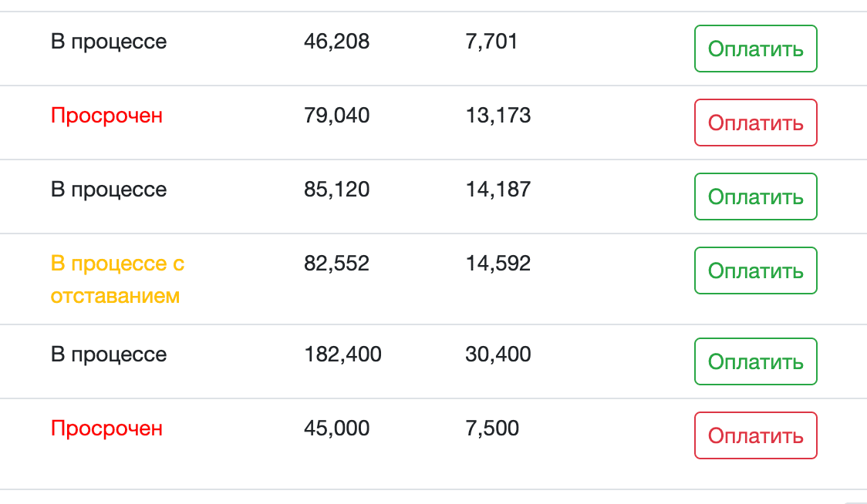Viewport: 867px width, 504px height.
Task: Click the 85,120 amount cell
Action: [x=337, y=190]
